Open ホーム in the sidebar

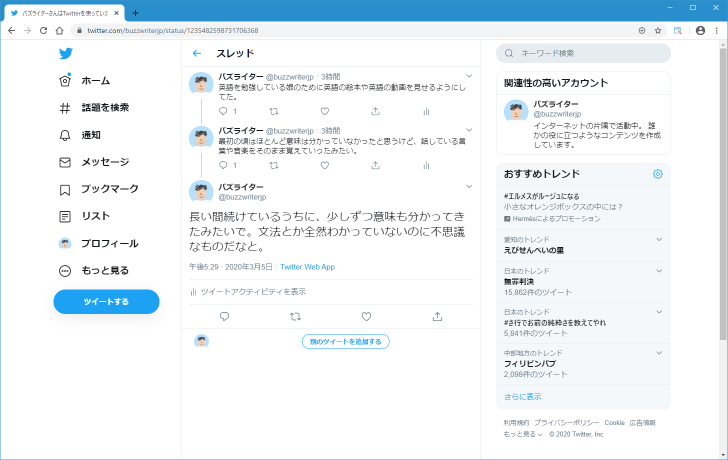tap(85, 81)
